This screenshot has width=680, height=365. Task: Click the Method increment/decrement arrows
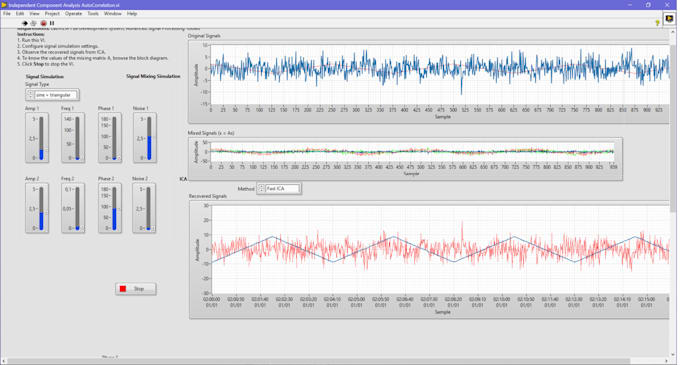pyautogui.click(x=261, y=189)
